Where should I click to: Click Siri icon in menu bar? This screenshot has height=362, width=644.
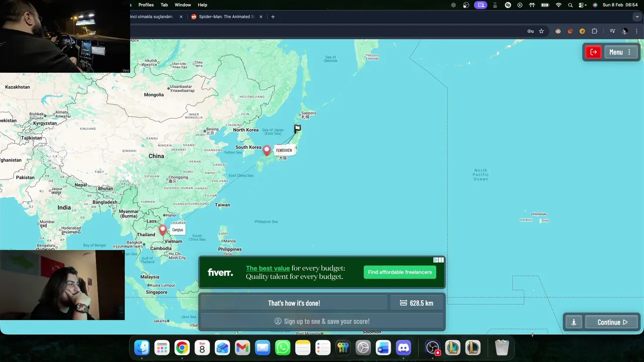coord(595,5)
